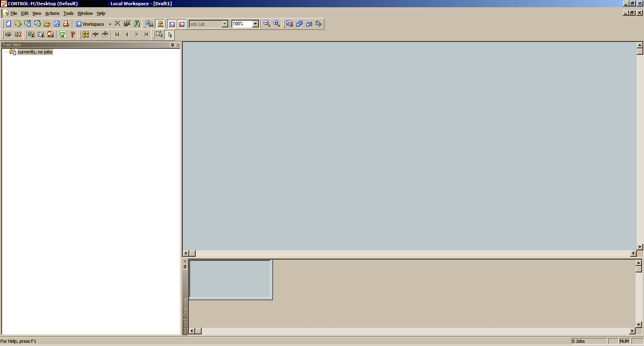Click the table with person icon
The height and width of the screenshot is (346, 644).
[x=31, y=35]
